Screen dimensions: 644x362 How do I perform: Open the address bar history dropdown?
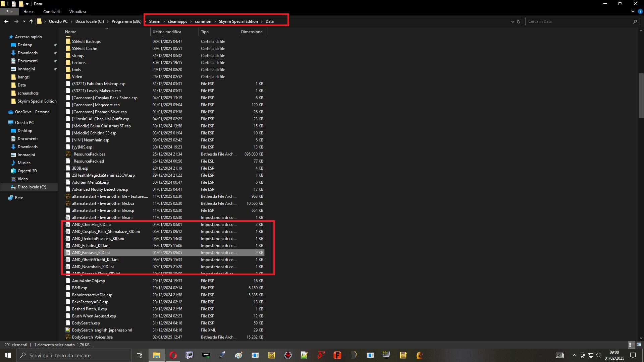pyautogui.click(x=513, y=21)
